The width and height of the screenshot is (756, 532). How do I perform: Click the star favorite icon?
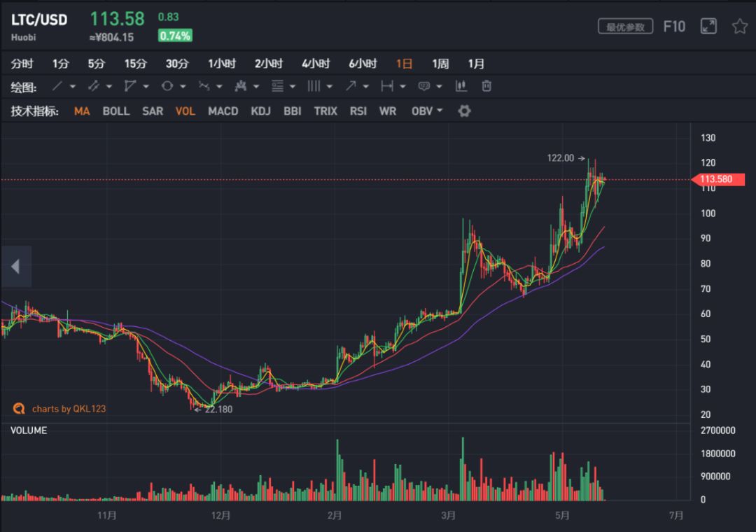[738, 25]
